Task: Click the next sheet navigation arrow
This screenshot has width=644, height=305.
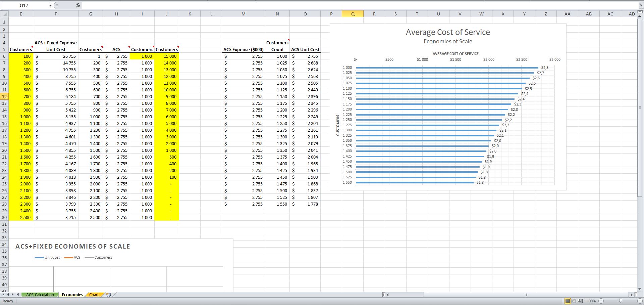Action: coord(13,295)
